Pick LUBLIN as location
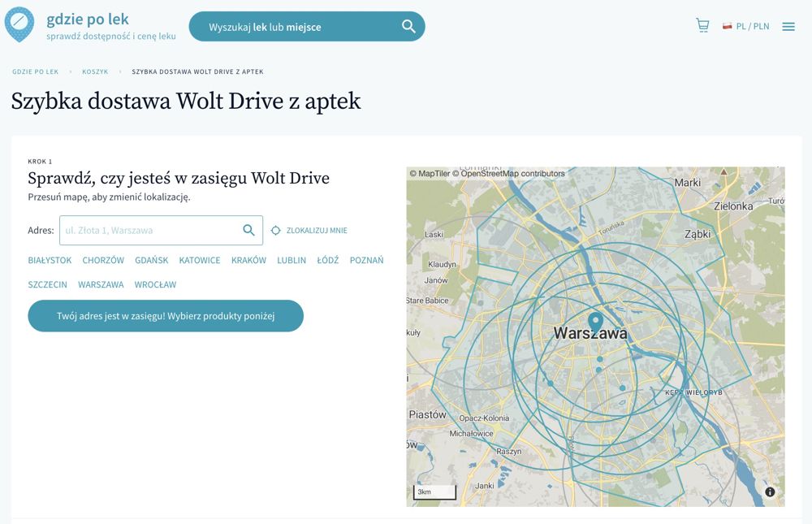 pos(292,260)
